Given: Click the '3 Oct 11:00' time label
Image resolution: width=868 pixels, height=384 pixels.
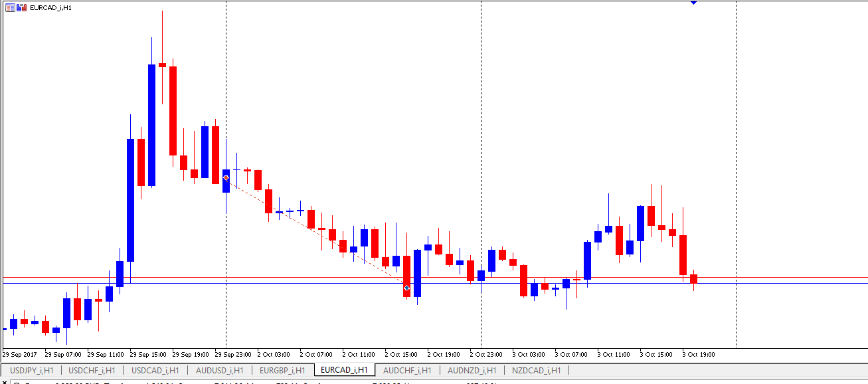Looking at the screenshot, I should point(614,355).
